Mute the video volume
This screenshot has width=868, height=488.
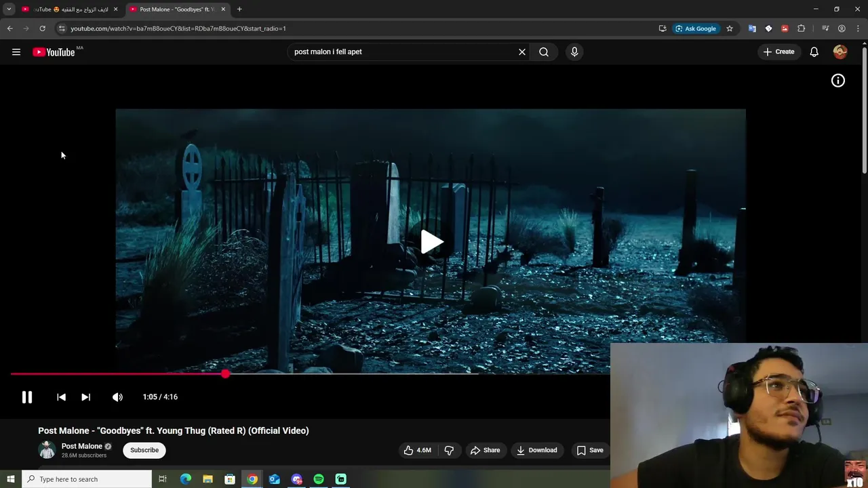tap(117, 397)
